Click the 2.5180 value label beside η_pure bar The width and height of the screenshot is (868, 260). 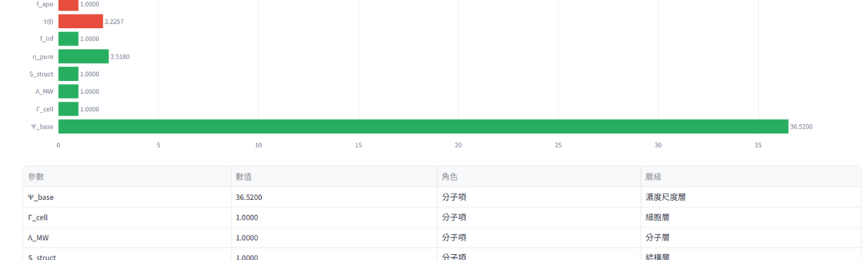(x=120, y=56)
